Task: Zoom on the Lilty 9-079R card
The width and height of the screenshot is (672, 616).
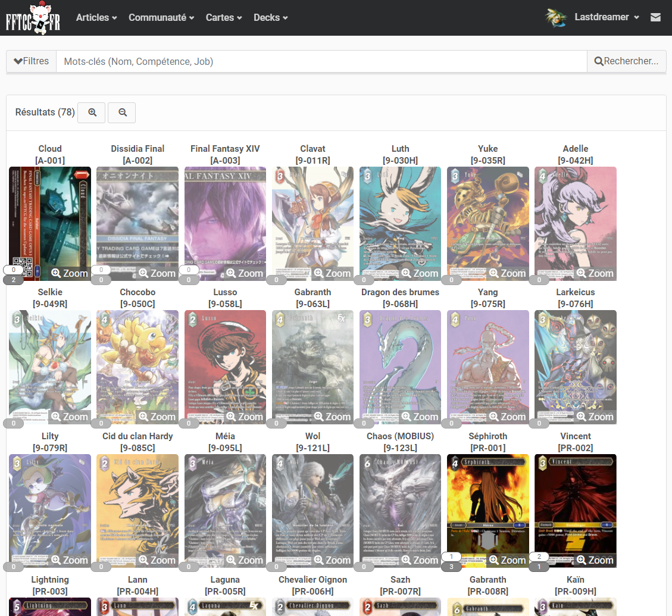Action: [x=70, y=560]
